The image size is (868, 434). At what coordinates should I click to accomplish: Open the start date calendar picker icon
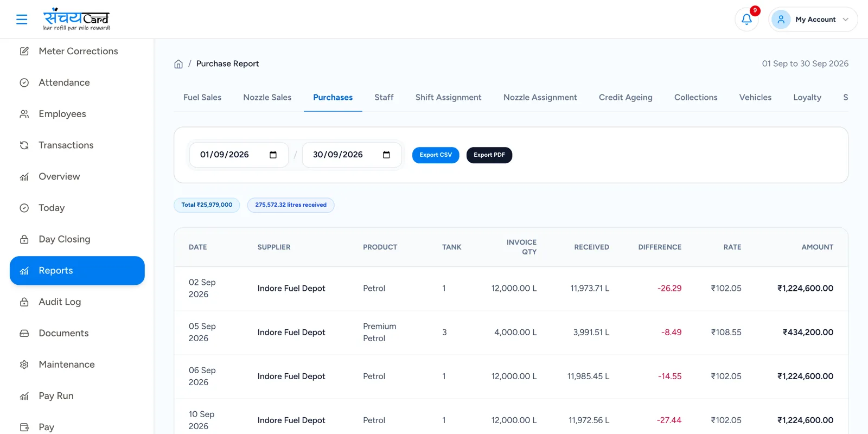[273, 155]
